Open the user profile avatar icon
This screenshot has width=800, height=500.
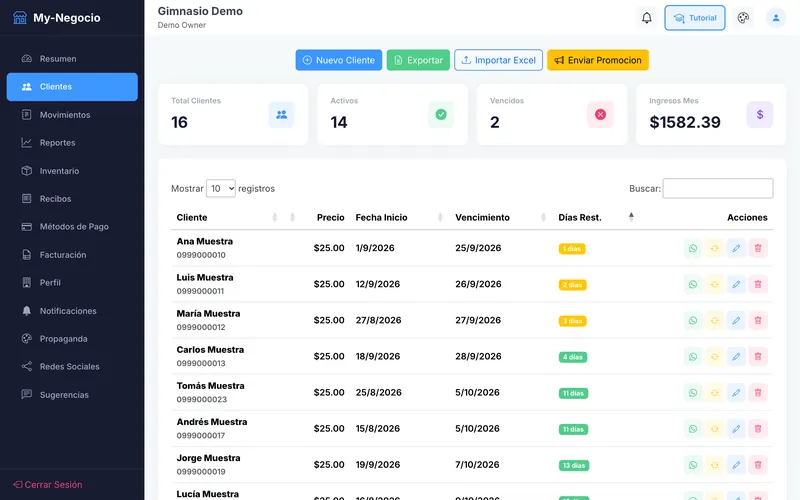776,18
